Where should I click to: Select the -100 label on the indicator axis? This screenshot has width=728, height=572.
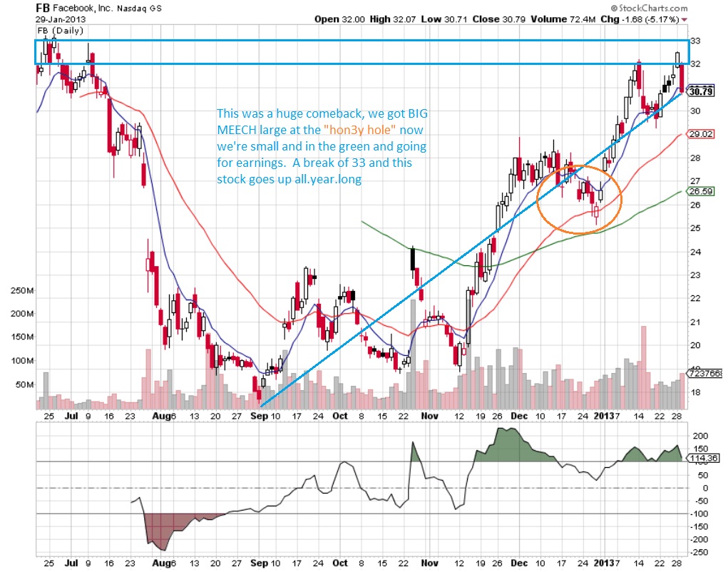(699, 514)
